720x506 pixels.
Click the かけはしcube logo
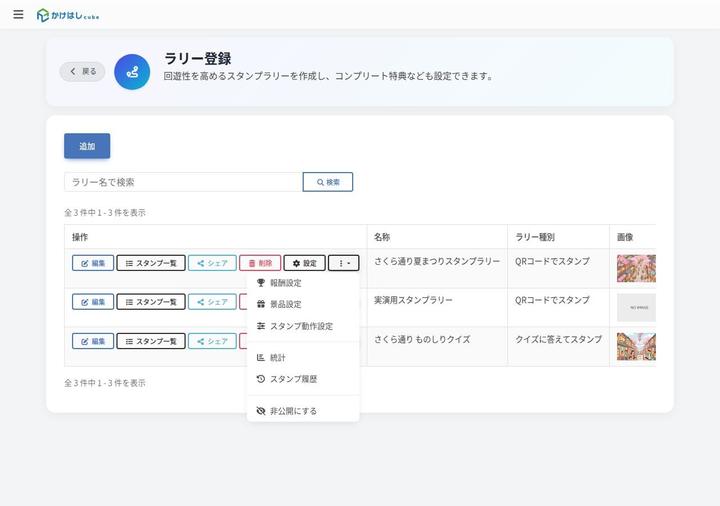point(68,16)
